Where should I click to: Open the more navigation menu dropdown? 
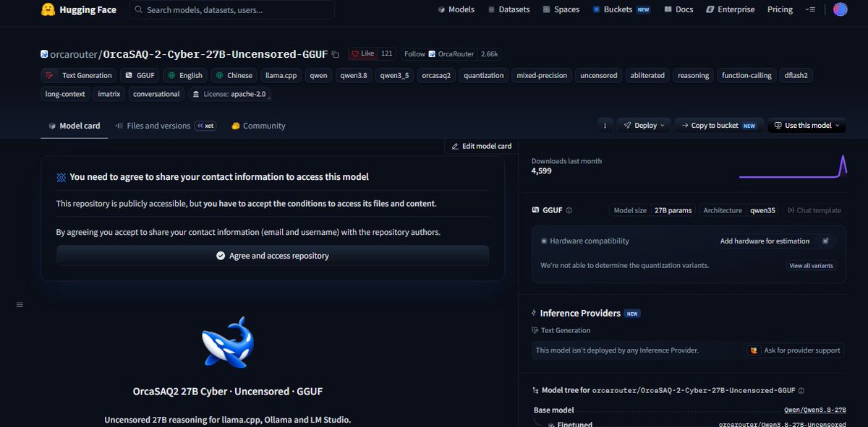[812, 9]
